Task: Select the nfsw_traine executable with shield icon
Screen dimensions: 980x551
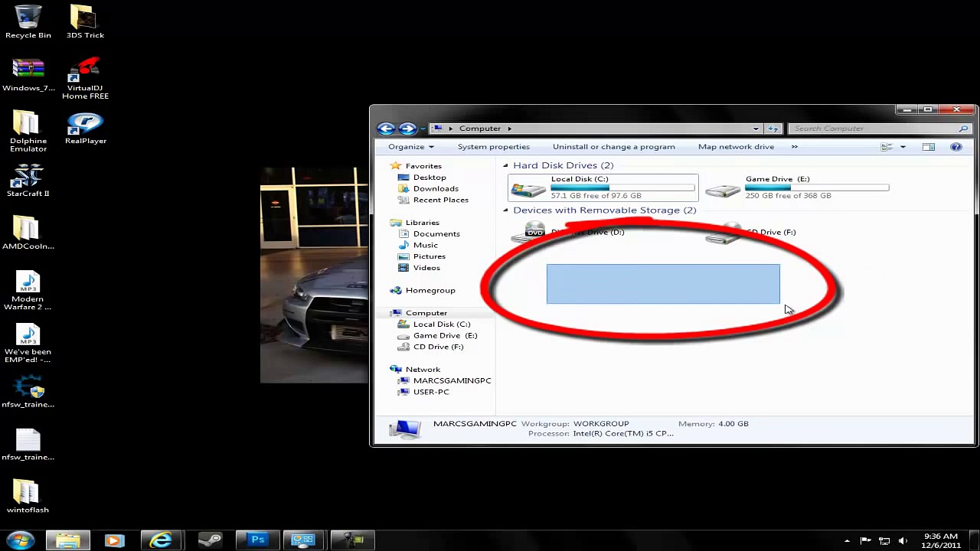Action: (28, 391)
